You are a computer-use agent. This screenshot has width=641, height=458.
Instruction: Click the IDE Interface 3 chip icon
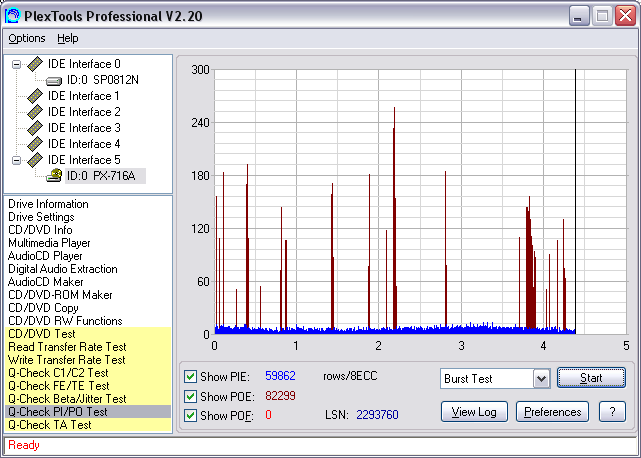click(x=35, y=128)
